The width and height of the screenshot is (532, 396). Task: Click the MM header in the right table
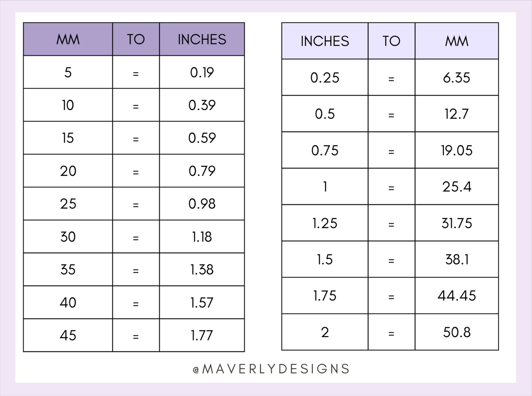pos(457,41)
